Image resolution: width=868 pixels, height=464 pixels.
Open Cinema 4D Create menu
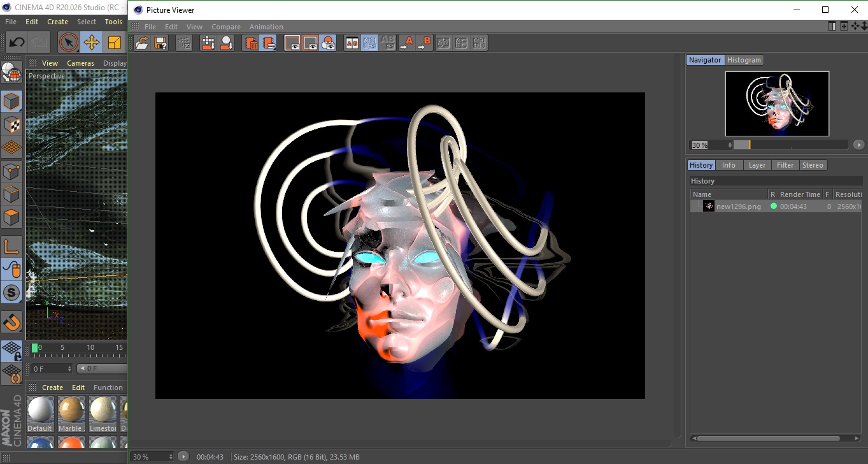(57, 22)
